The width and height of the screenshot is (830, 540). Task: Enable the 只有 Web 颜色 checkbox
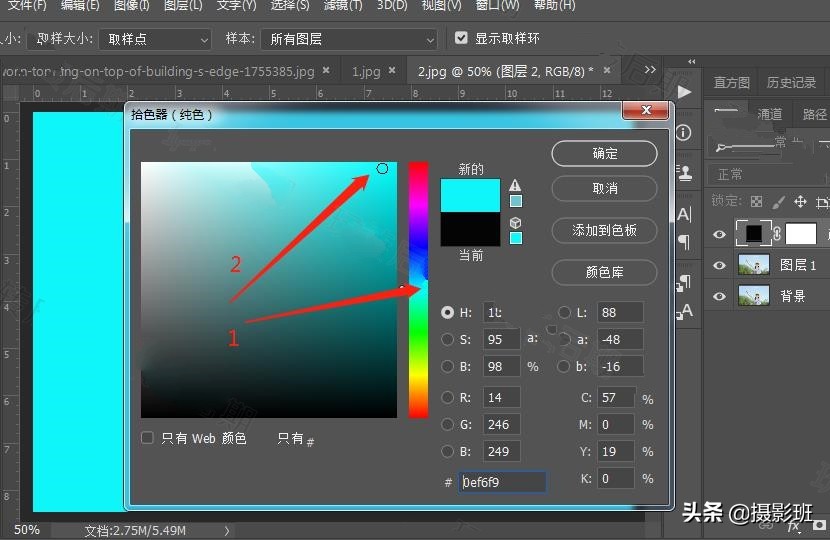pos(148,438)
